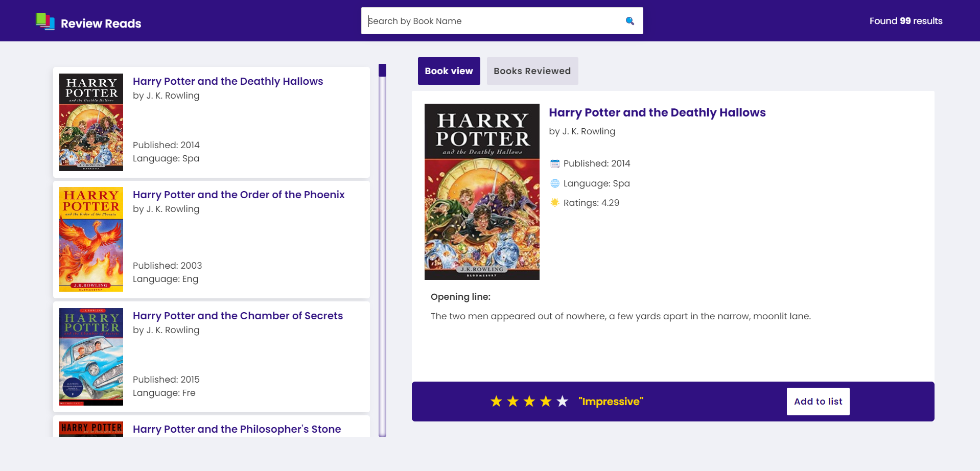The image size is (980, 471).
Task: Click the book list scrollbar thumb
Action: tap(382, 70)
